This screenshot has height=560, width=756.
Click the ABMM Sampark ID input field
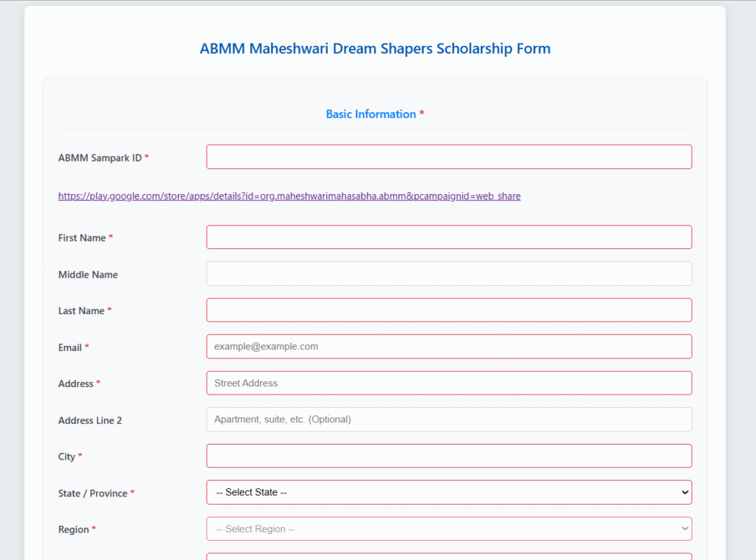tap(448, 157)
